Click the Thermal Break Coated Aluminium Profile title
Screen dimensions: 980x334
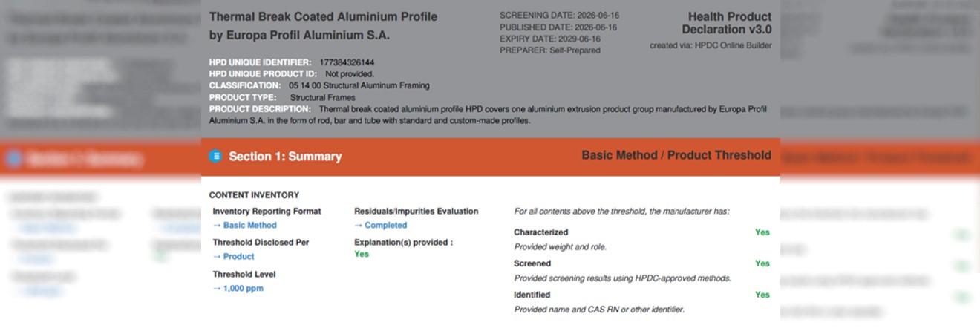(x=323, y=16)
